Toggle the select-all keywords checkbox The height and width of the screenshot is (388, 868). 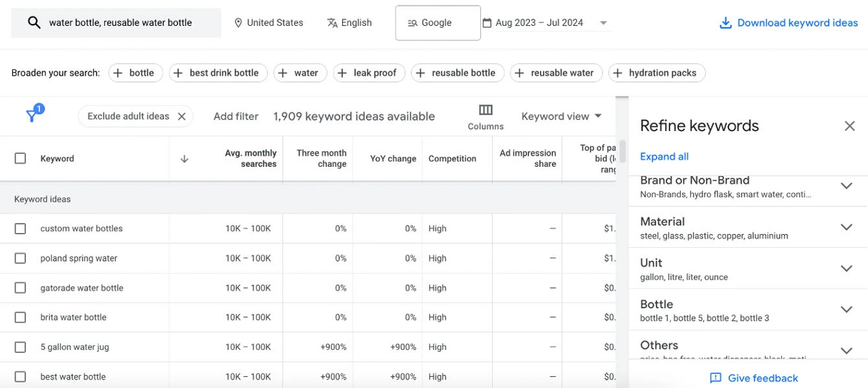[20, 158]
